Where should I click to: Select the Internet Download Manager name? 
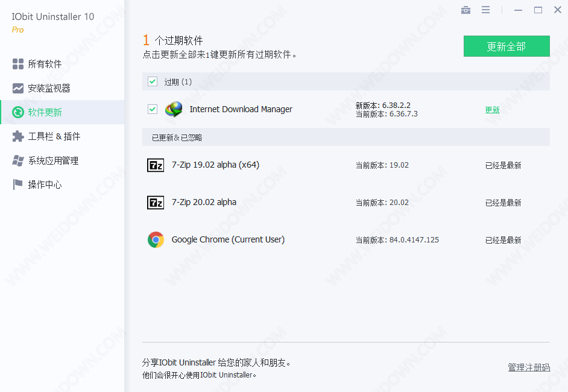click(x=241, y=109)
